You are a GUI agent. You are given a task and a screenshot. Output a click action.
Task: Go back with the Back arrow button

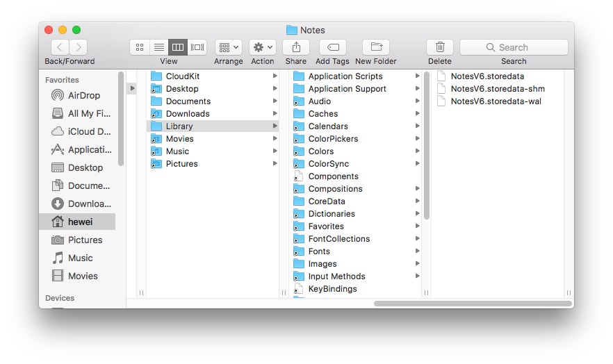(x=60, y=47)
